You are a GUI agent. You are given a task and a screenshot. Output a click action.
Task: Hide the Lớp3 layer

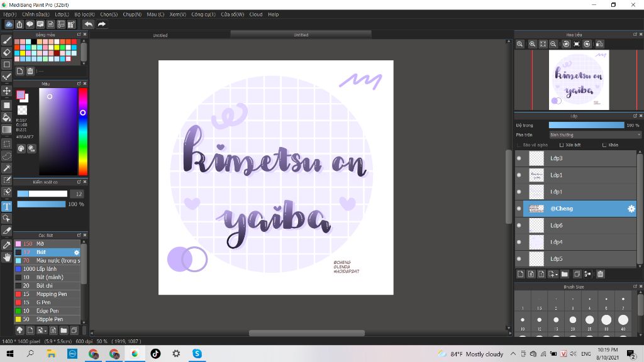519,158
